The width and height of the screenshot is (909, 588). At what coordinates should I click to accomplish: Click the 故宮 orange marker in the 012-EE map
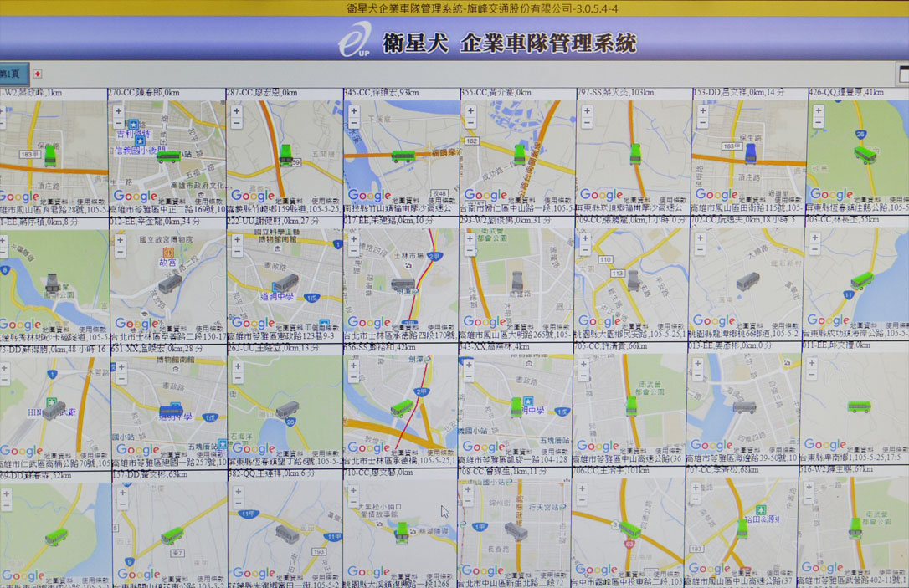click(167, 253)
